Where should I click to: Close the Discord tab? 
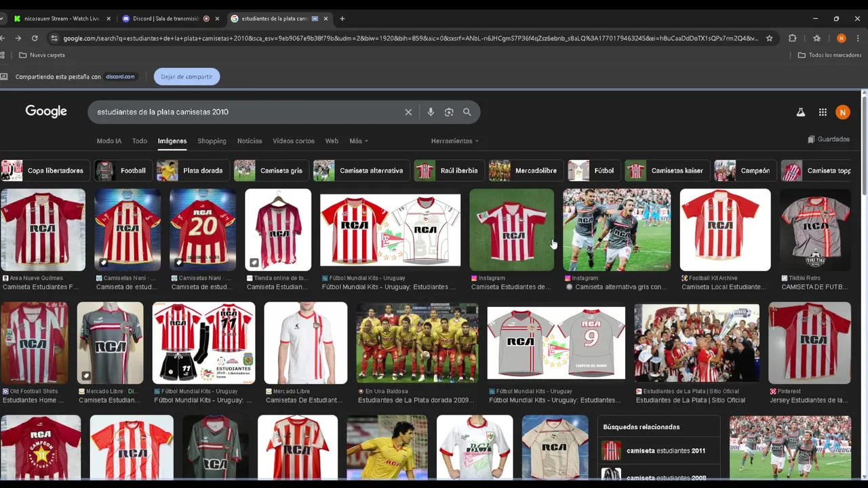click(218, 18)
